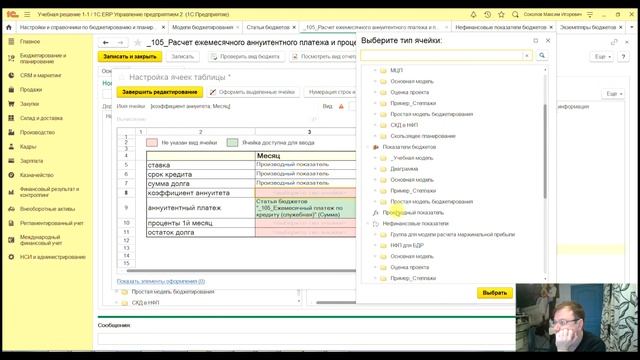The width and height of the screenshot is (640, 360).
Task: Open the upper Еще dropdown
Action: (602, 57)
